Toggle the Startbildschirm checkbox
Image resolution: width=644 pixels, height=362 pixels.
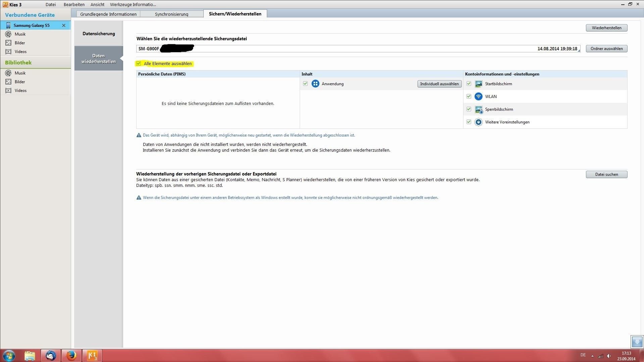(x=469, y=84)
